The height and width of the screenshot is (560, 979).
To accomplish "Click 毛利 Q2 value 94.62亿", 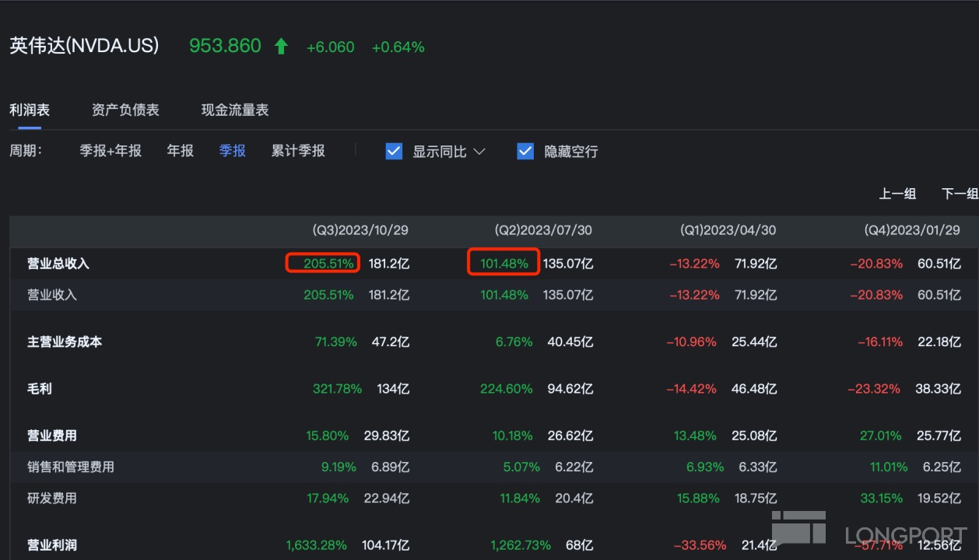I will [x=570, y=388].
